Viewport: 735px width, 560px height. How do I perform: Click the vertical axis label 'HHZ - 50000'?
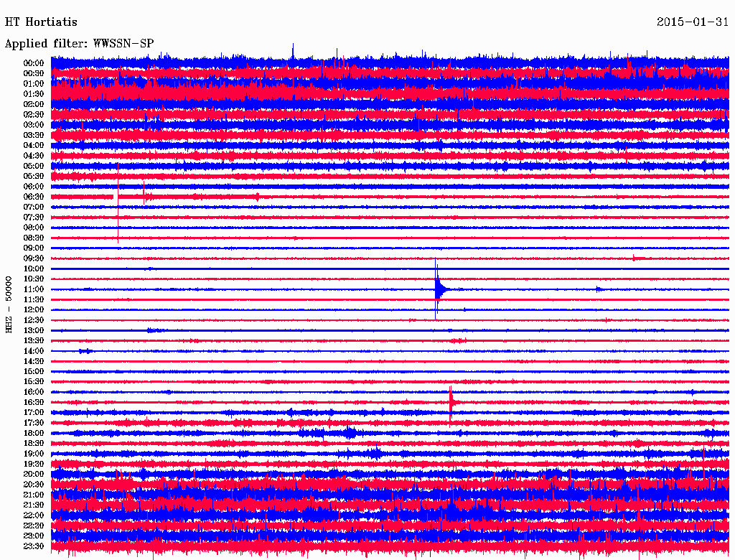pos(9,304)
